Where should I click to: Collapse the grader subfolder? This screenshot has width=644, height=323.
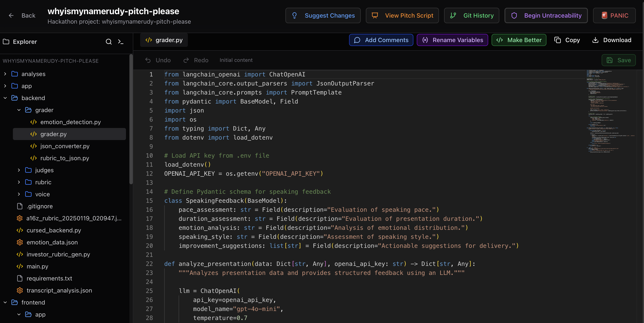[19, 110]
